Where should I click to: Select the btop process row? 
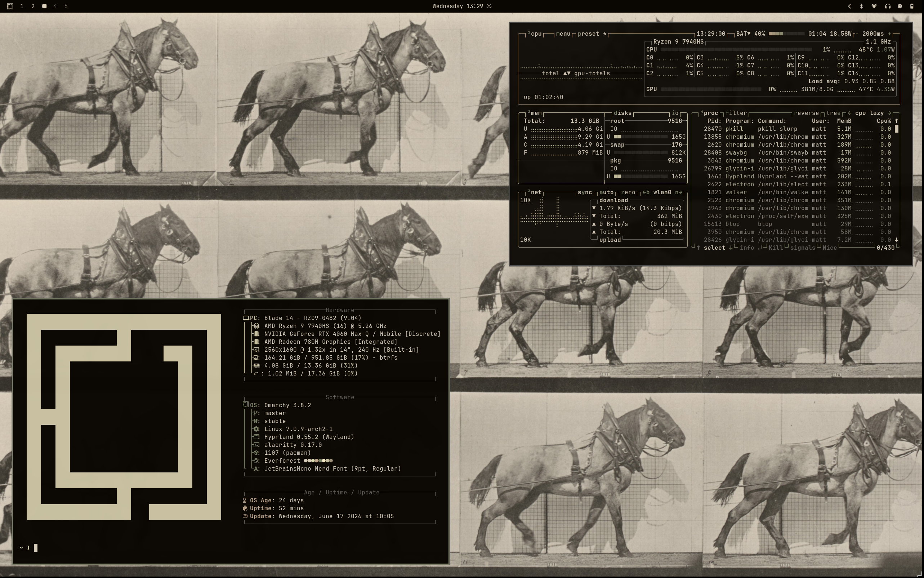[797, 224]
